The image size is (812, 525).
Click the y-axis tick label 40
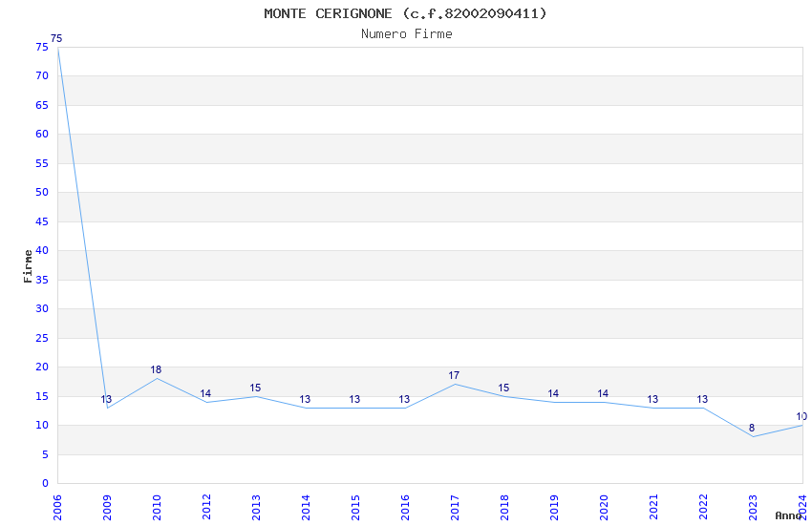click(x=42, y=251)
